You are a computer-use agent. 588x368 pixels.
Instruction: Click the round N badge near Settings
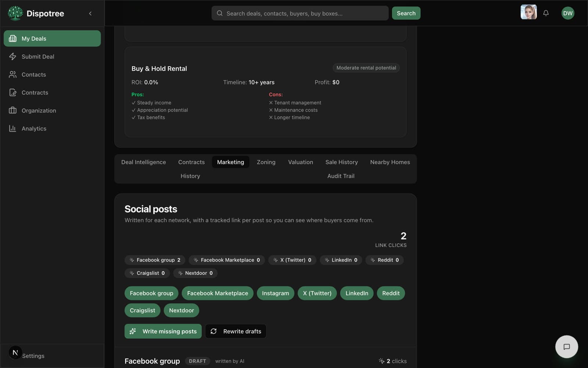click(x=15, y=353)
